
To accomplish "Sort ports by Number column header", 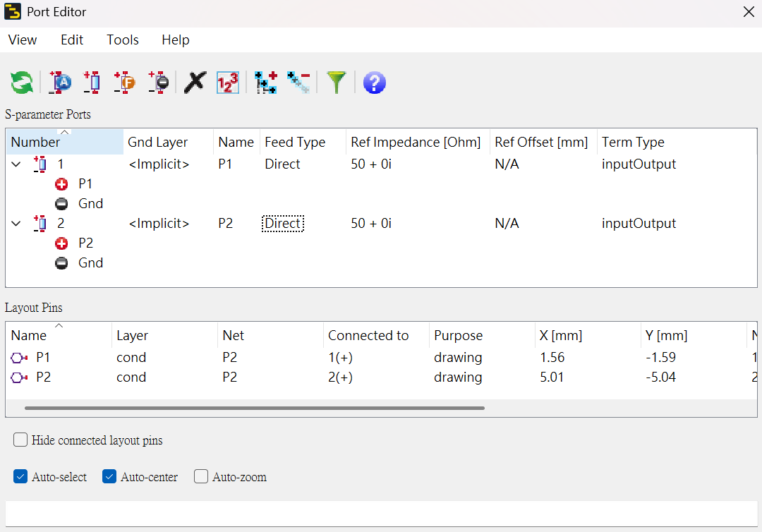I will point(65,142).
